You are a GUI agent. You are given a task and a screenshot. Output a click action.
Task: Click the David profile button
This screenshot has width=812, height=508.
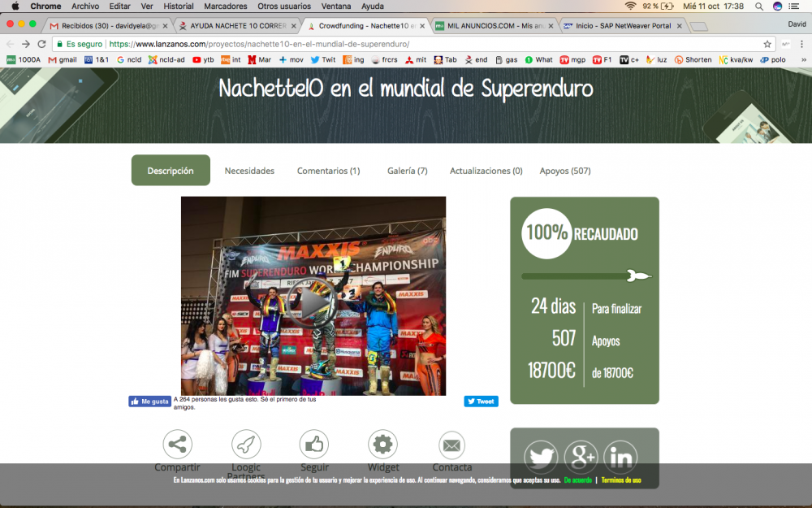click(x=797, y=24)
